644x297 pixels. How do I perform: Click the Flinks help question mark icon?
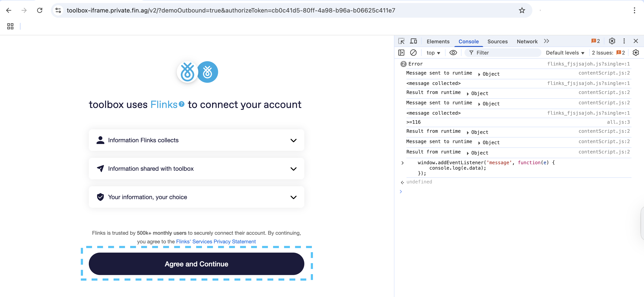(182, 104)
